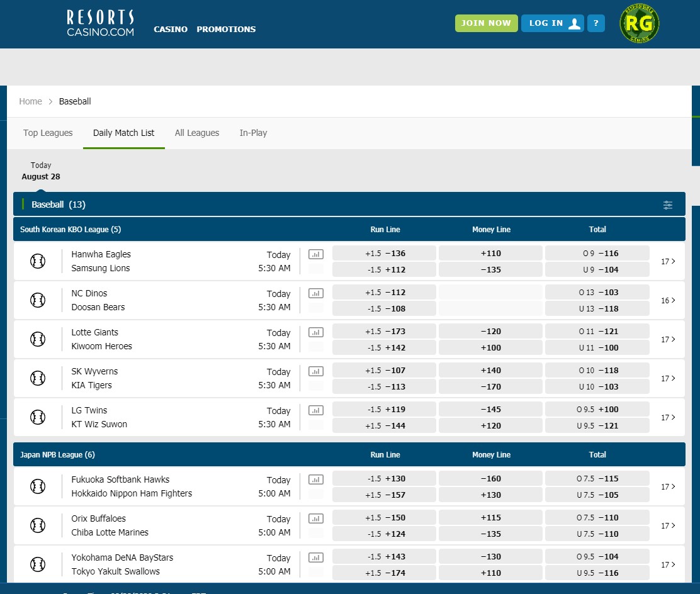Image resolution: width=700 pixels, height=594 pixels.
Task: Expand 16 more markets for NC Dinos match
Action: pos(668,300)
